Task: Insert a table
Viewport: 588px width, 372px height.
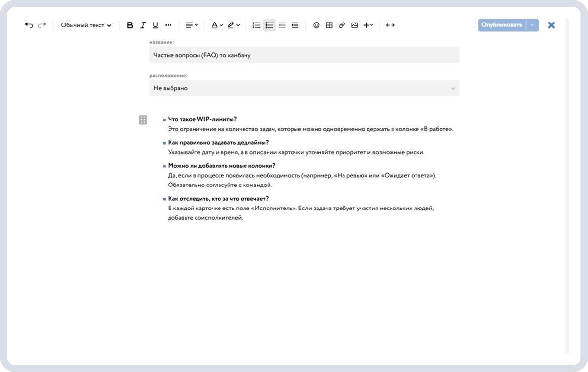Action: click(x=329, y=25)
